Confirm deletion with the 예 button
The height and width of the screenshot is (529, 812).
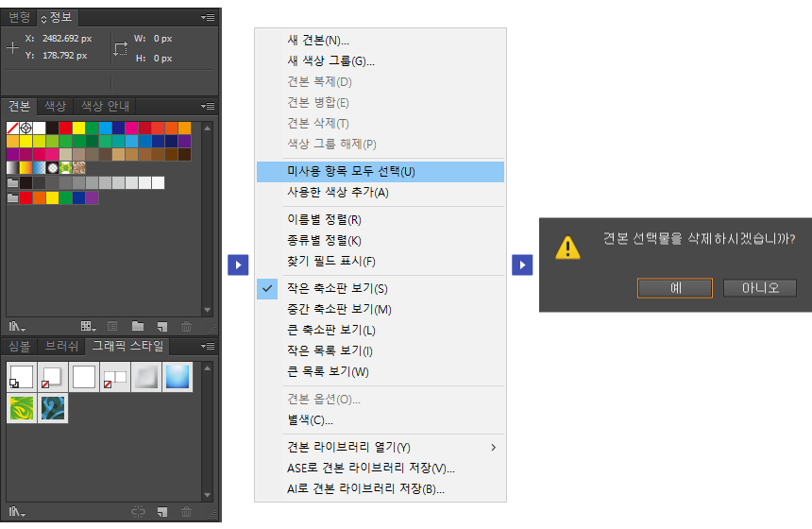(675, 288)
